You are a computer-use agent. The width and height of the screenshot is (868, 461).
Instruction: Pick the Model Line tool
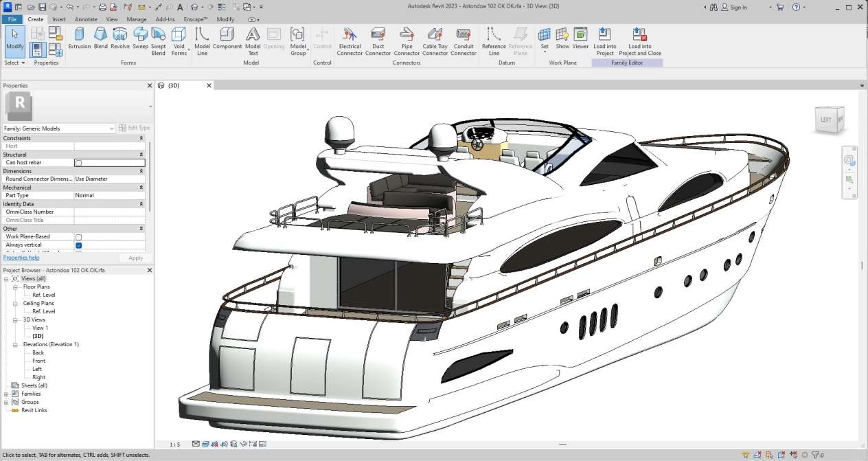[202, 41]
